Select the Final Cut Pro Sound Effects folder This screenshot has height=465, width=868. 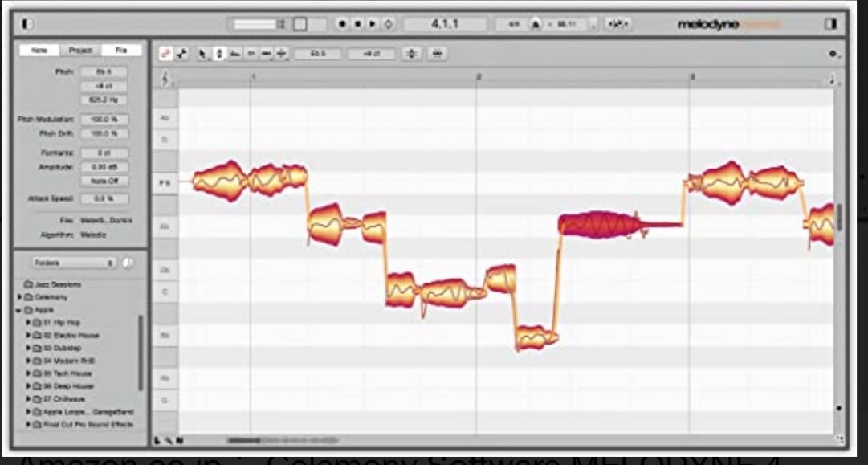tap(83, 425)
